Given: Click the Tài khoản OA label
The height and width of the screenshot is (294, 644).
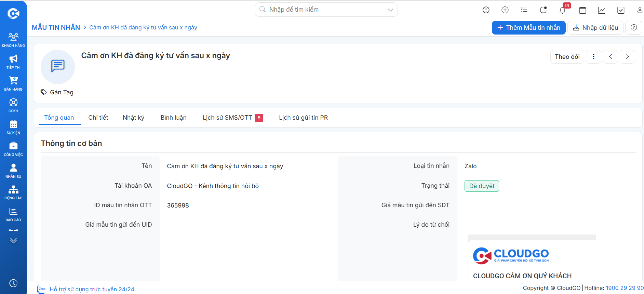Looking at the screenshot, I should [x=133, y=186].
